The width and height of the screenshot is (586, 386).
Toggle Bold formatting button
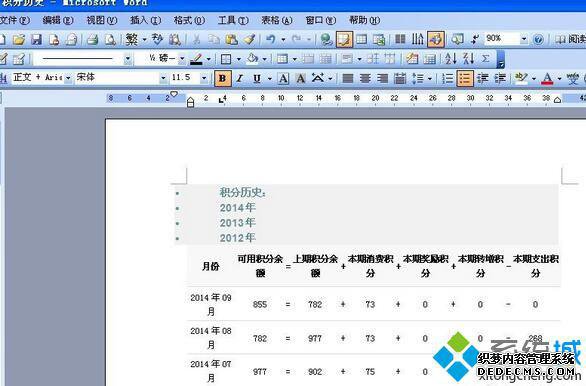[x=222, y=78]
